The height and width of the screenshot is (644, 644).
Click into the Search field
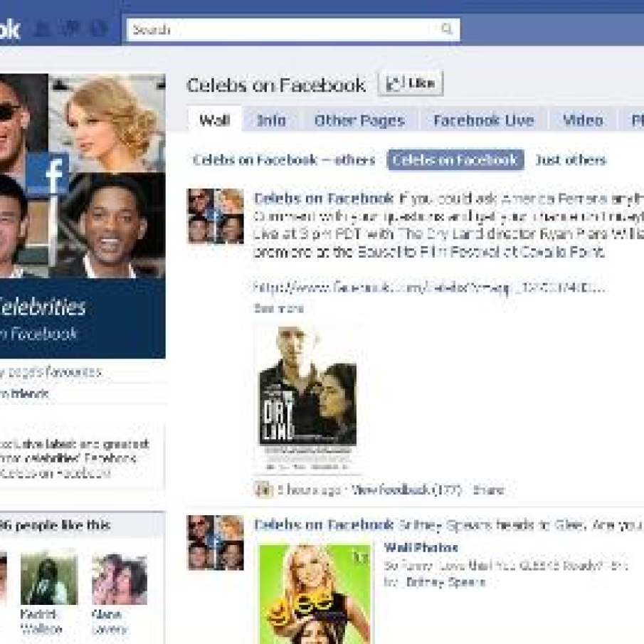[x=293, y=30]
